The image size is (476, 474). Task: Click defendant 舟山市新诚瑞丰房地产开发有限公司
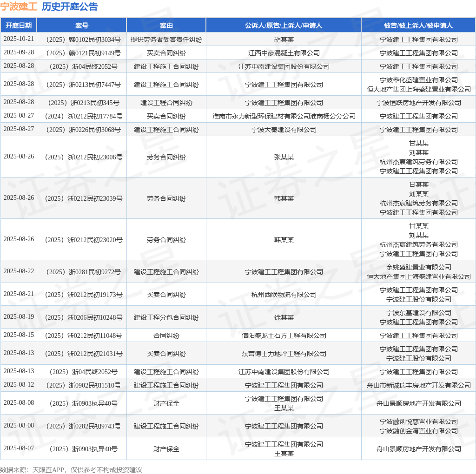point(419,385)
